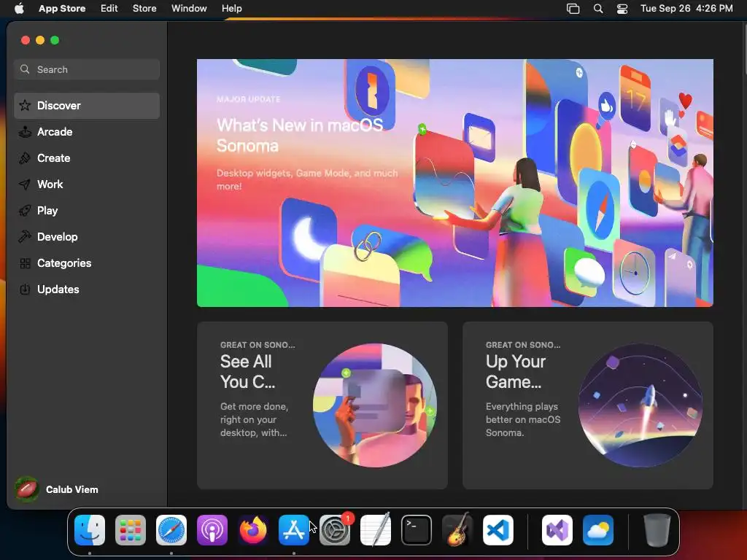
Task: Click the Categories label in sidebar
Action: point(64,262)
